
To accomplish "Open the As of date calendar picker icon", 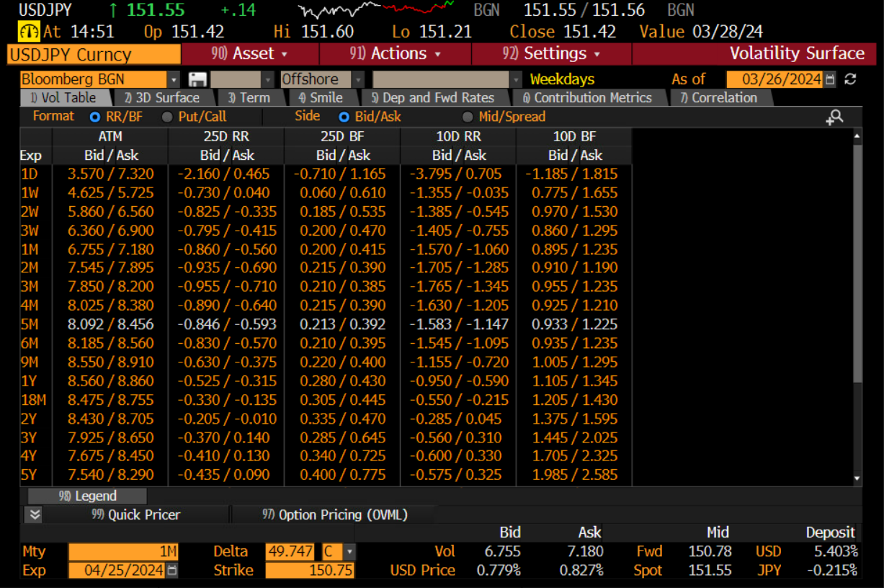I will click(830, 79).
